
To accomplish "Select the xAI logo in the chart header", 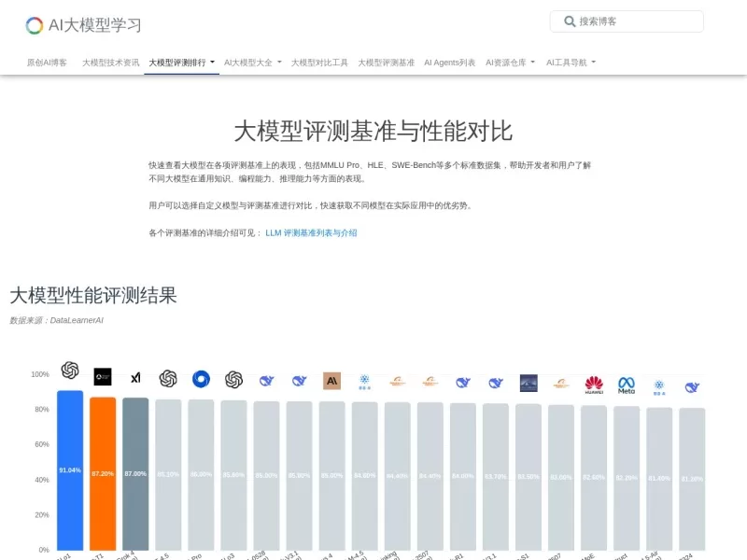I will (135, 377).
